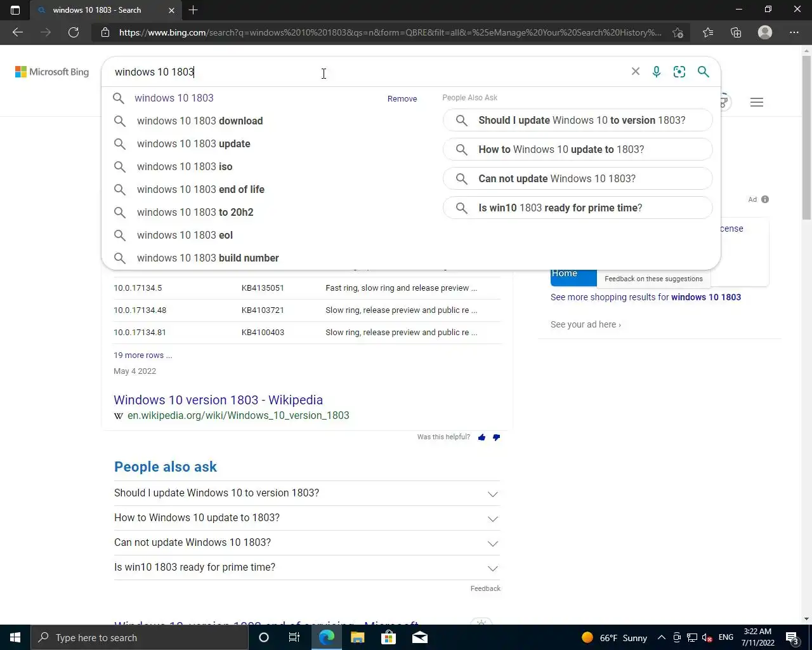
Task: View site information lock icon
Action: click(x=105, y=32)
